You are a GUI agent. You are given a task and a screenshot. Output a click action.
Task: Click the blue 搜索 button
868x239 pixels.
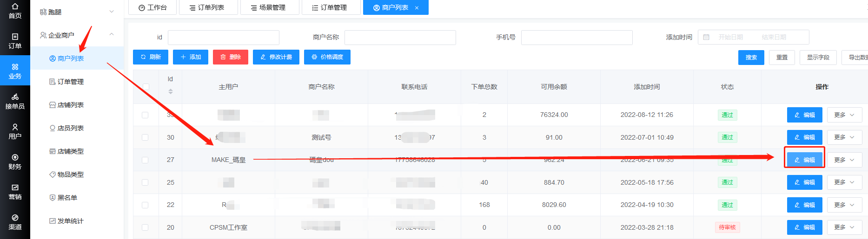[x=751, y=58]
